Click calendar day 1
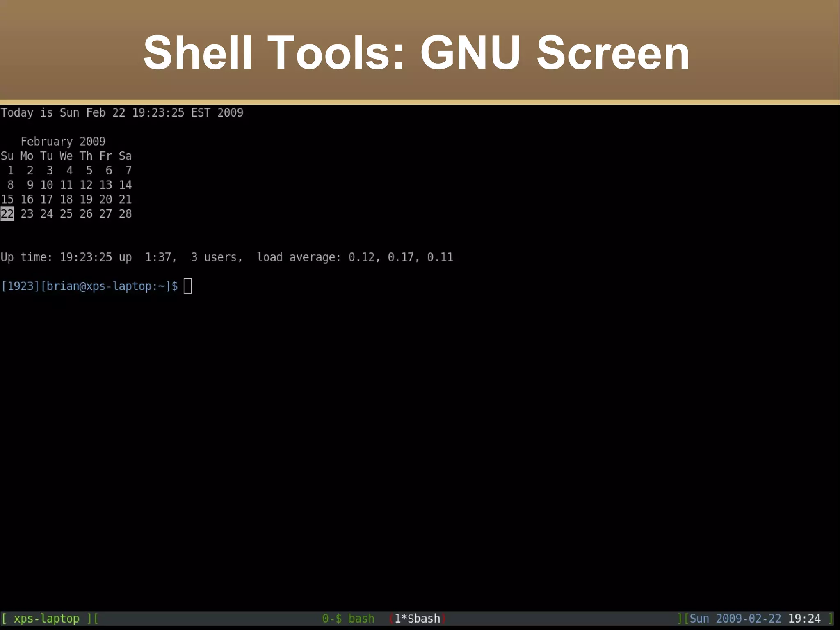This screenshot has width=840, height=630. pyautogui.click(x=10, y=170)
